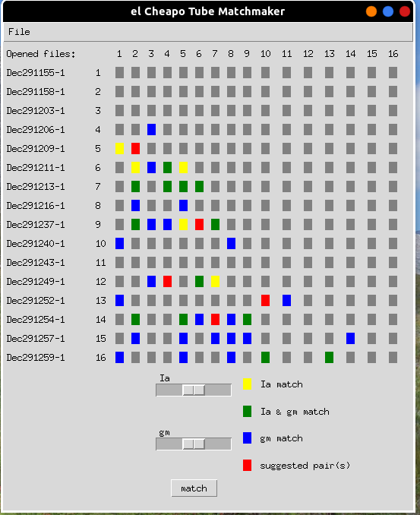Click the yellow cell at row 12, column 7
420x515 pixels.
[x=215, y=282]
